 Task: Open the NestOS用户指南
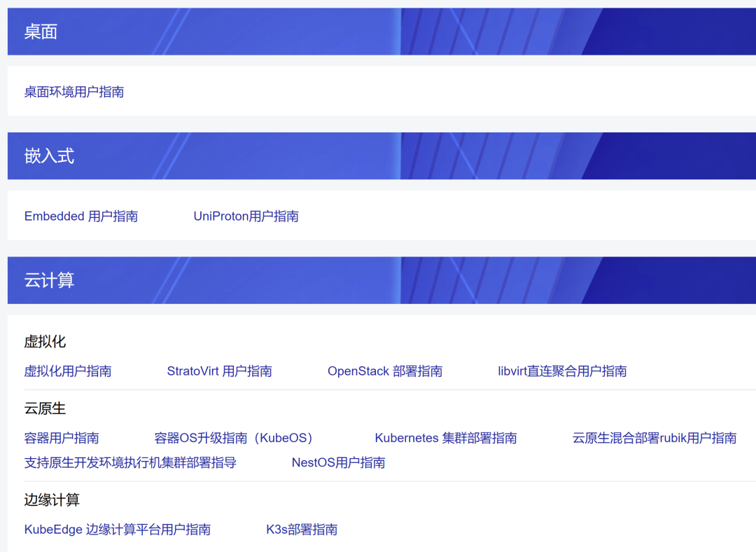pos(338,463)
